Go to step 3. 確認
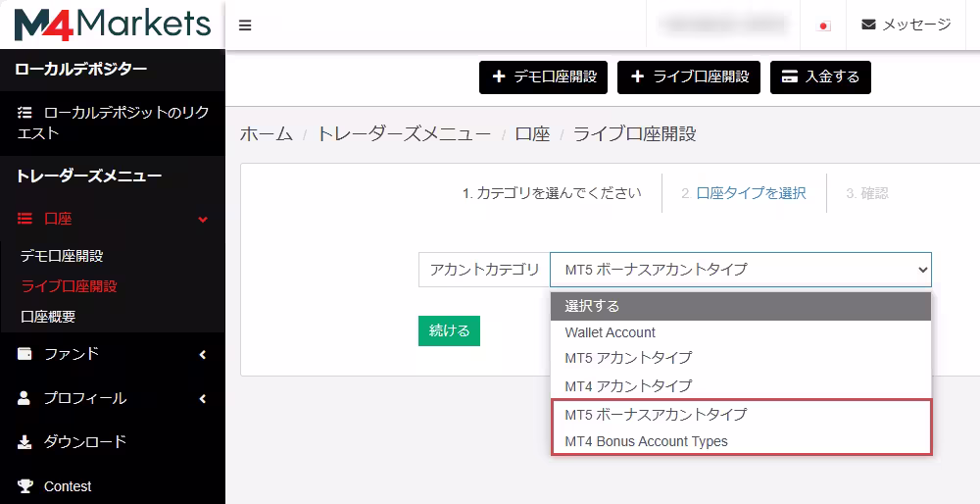Image resolution: width=980 pixels, height=504 pixels. (x=867, y=193)
